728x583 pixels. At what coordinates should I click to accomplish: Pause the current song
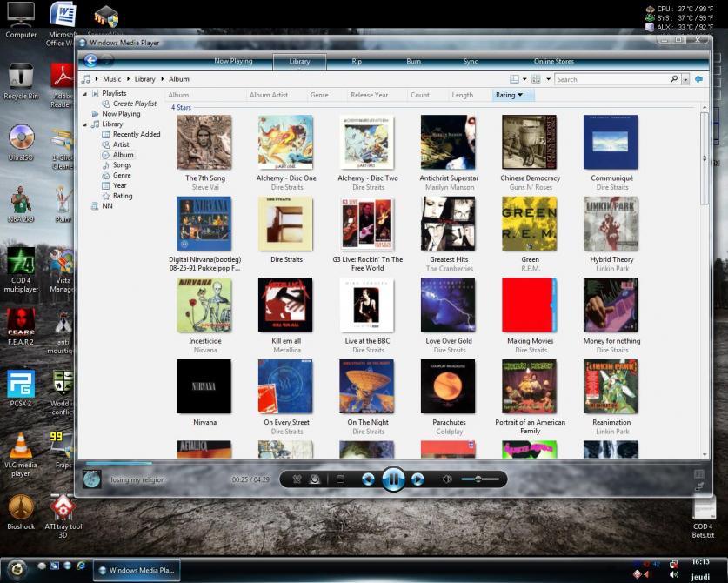tap(393, 479)
